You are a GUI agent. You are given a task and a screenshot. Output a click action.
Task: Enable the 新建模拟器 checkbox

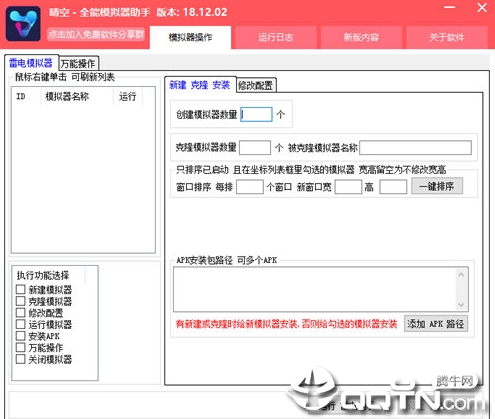(21, 289)
